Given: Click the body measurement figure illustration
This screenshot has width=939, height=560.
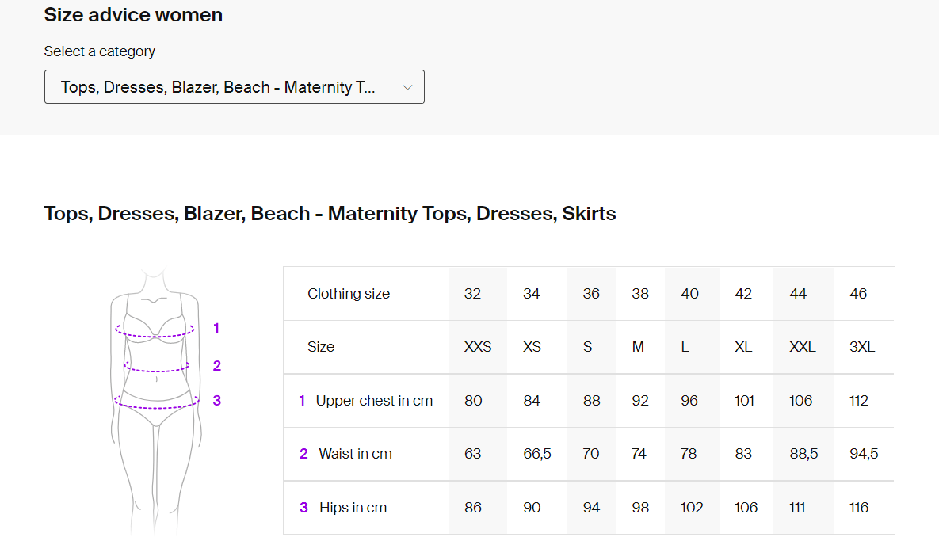Looking at the screenshot, I should click(155, 400).
